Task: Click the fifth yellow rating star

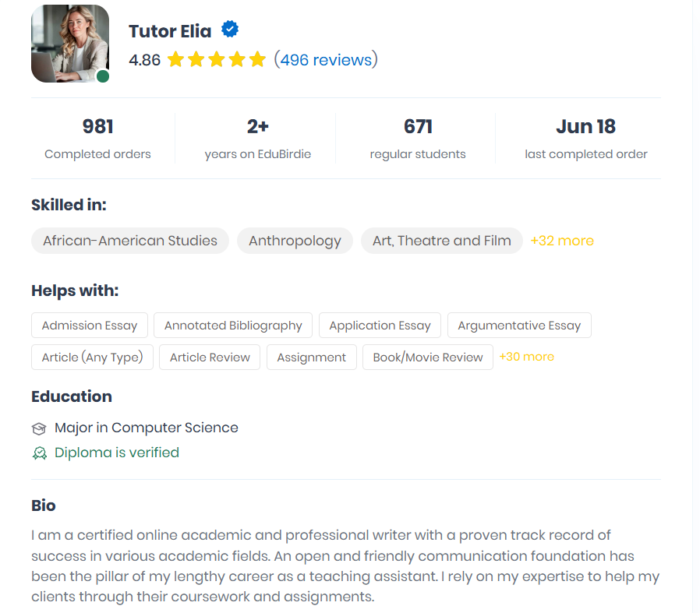Action: [x=257, y=59]
